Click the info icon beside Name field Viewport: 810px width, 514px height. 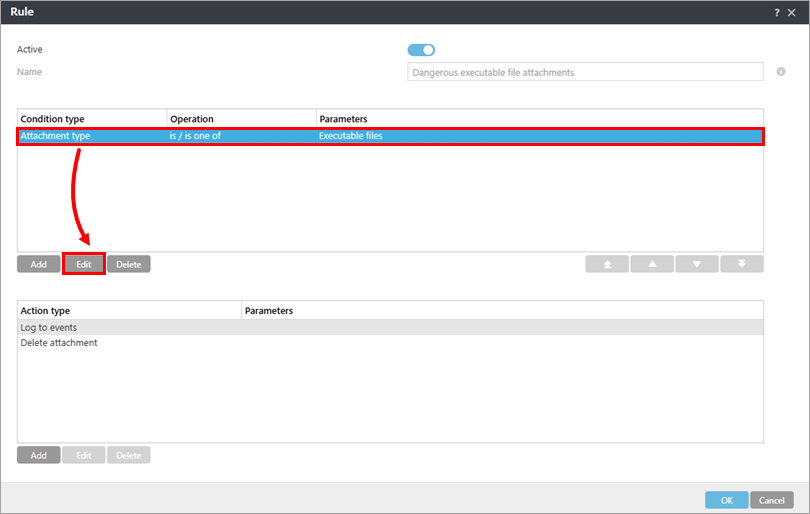tap(781, 72)
